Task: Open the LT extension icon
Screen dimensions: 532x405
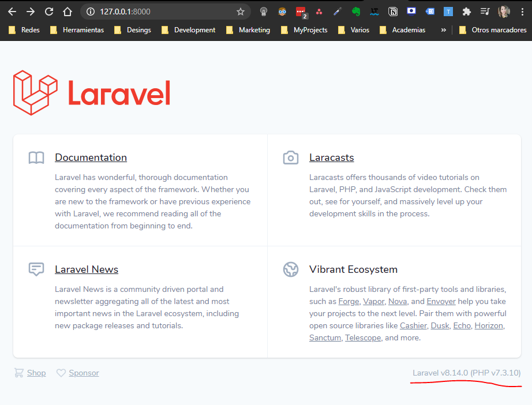Action: [x=374, y=12]
